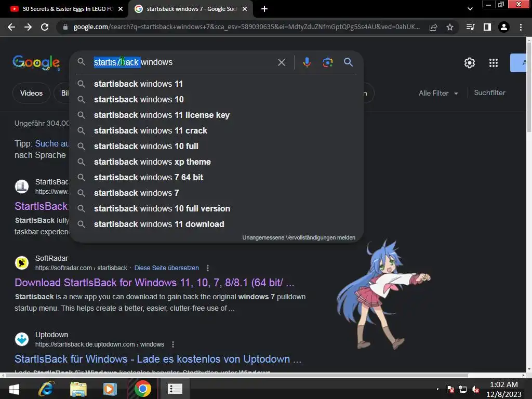The width and height of the screenshot is (532, 399).
Task: Open network status tray icon
Action: click(463, 389)
